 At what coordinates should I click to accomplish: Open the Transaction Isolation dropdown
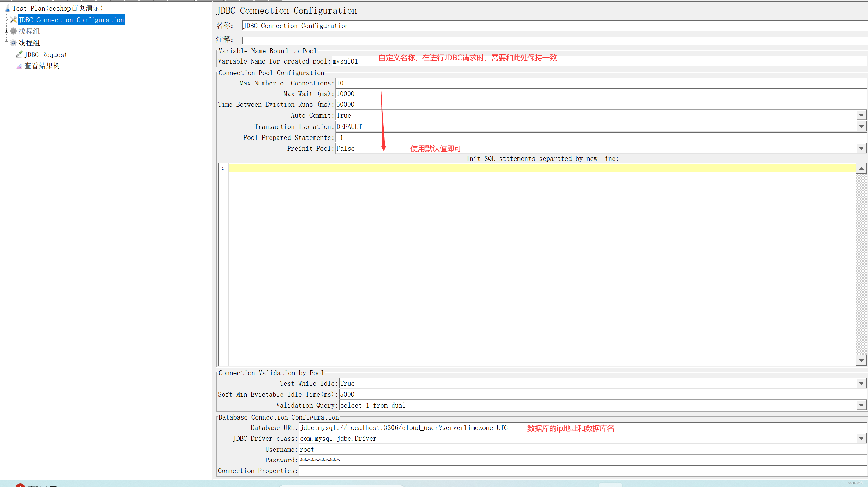pyautogui.click(x=861, y=126)
